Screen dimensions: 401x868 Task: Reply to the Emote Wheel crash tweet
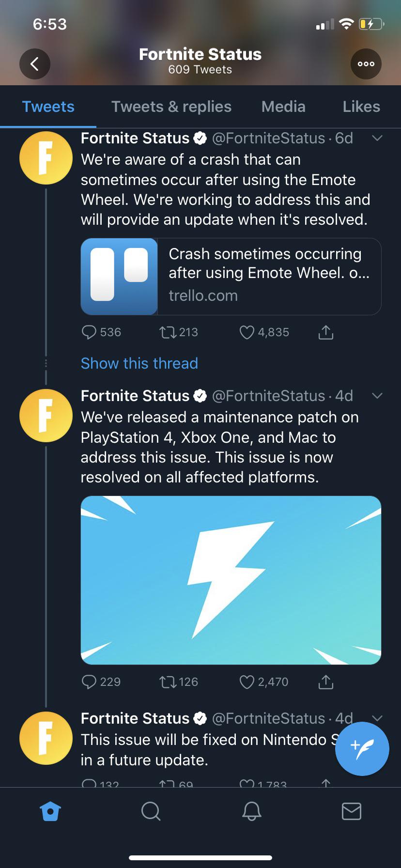pos(90,332)
